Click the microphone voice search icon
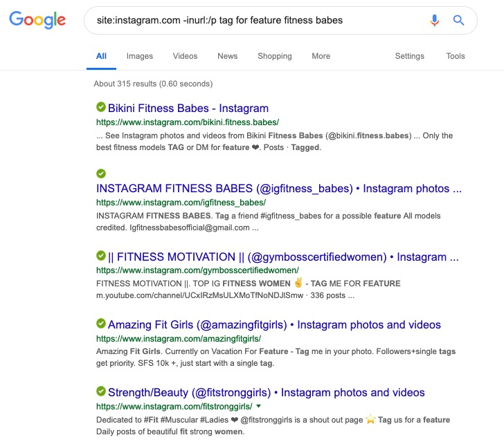 pyautogui.click(x=434, y=20)
